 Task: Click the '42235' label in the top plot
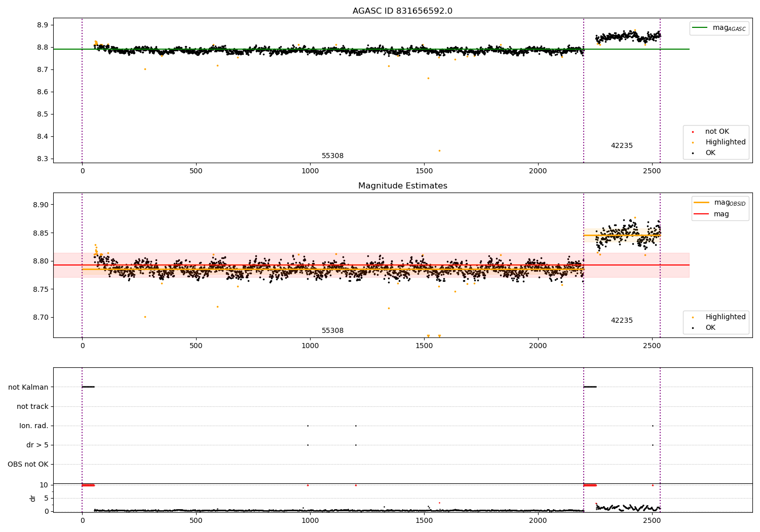click(x=621, y=146)
